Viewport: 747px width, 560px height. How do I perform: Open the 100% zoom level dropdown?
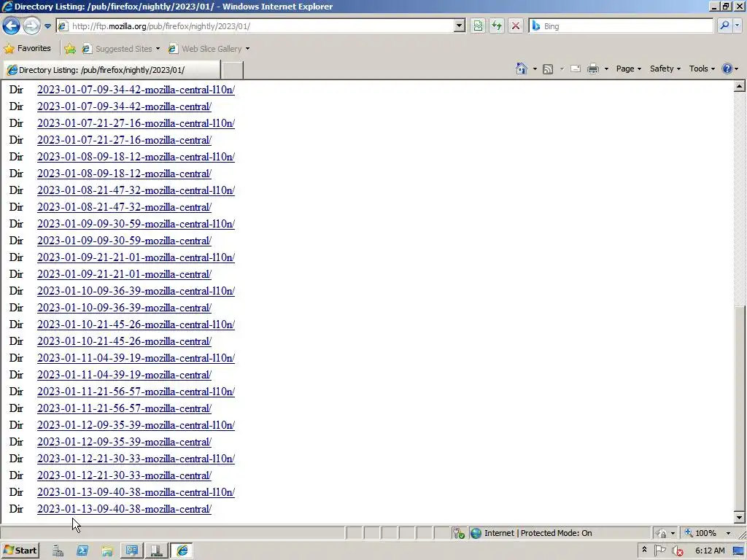728,533
